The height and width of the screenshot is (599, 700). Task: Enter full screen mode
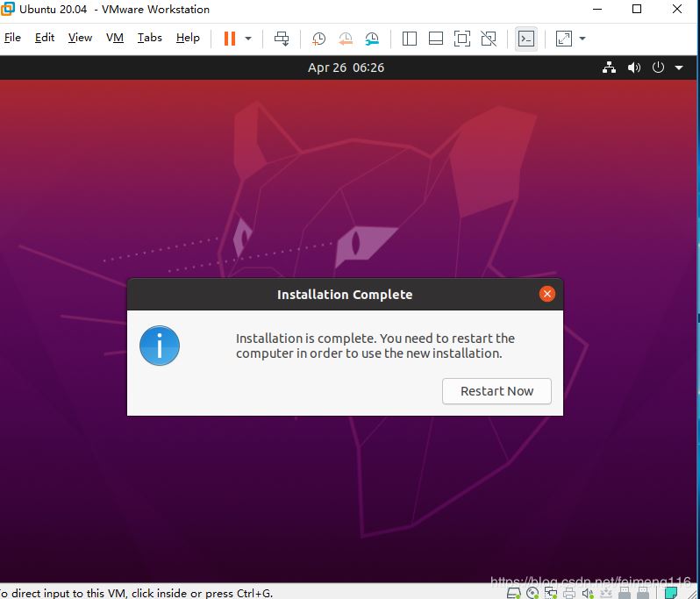tap(462, 39)
